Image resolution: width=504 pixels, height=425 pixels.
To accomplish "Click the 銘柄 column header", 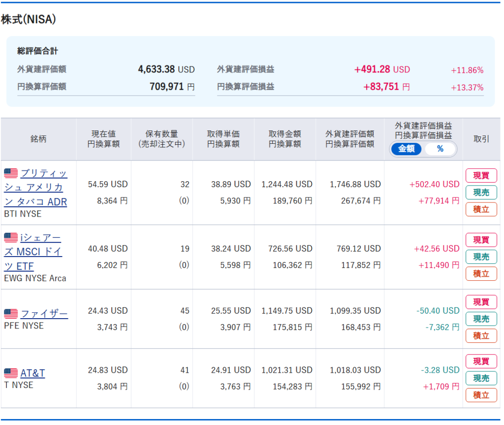I will (38, 139).
